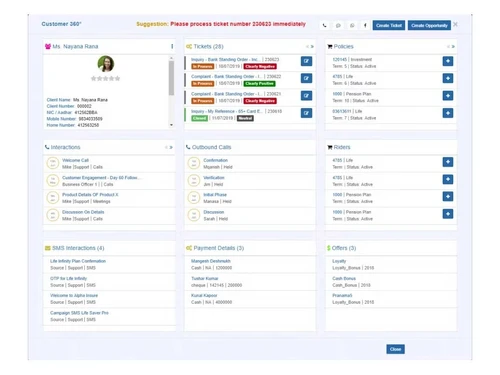Open the Loyalty offer
This screenshot has height=375, width=500.
pos(339,261)
